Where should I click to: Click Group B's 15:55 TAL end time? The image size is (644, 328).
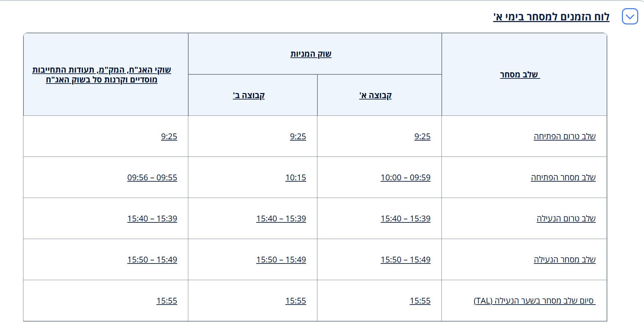click(296, 301)
